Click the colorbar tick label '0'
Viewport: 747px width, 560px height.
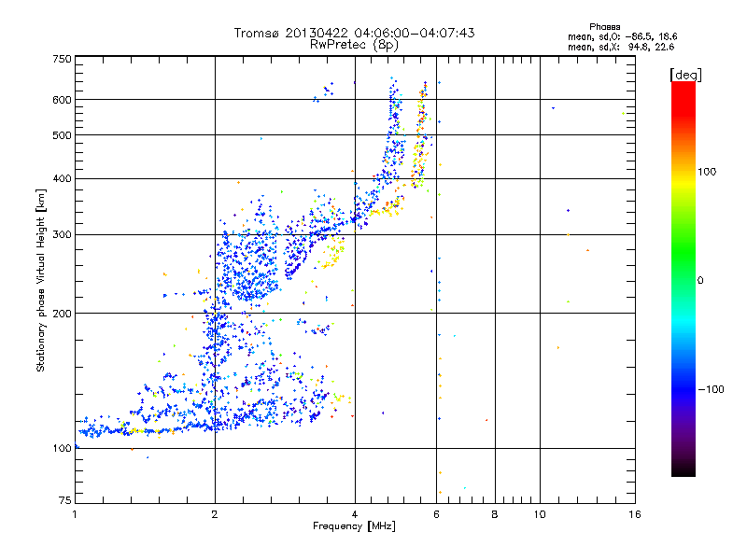coord(699,281)
